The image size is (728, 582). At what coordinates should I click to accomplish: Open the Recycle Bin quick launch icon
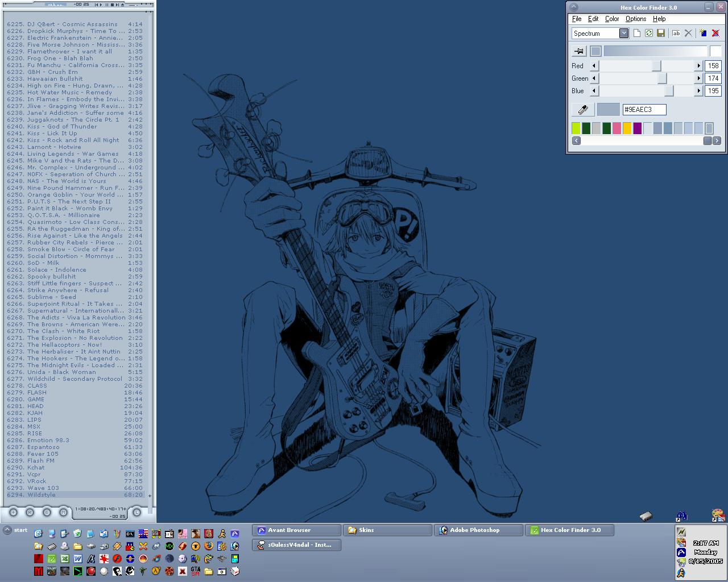click(77, 533)
